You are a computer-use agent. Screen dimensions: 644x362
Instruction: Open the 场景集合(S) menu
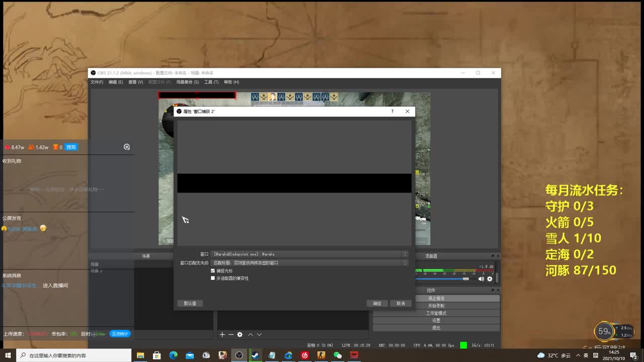187,82
